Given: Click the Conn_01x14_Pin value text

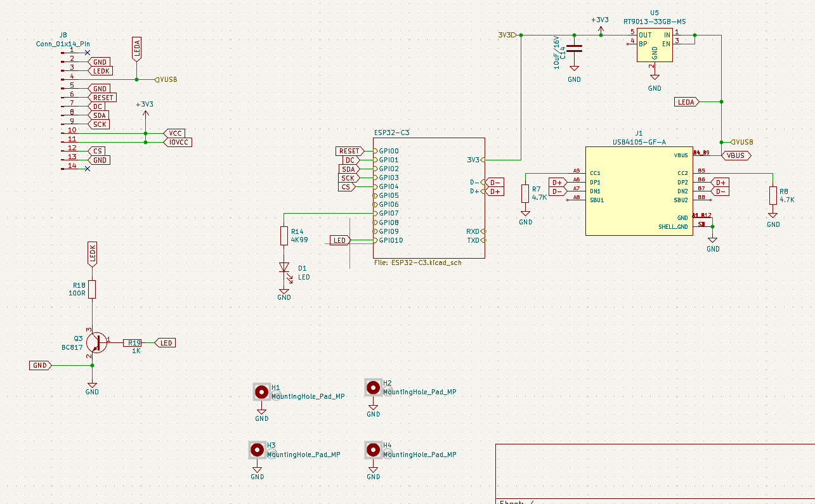Looking at the screenshot, I should [63, 43].
